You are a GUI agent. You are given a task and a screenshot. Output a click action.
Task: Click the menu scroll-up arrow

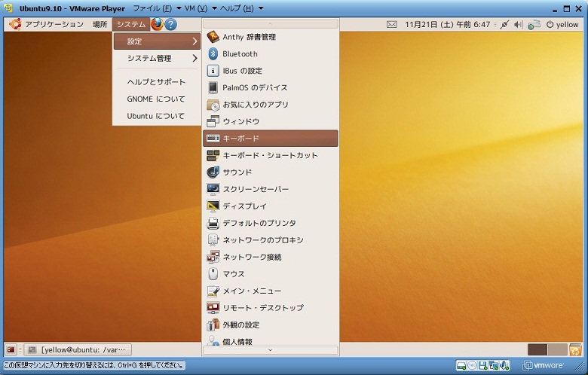(271, 24)
